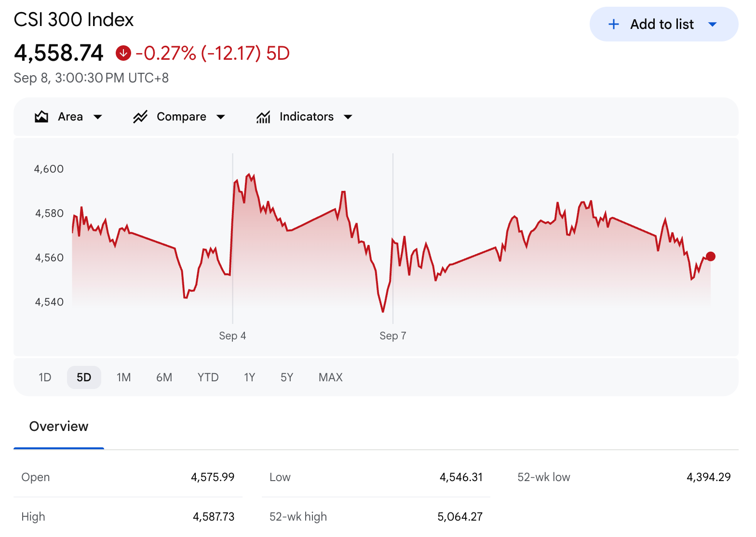Select the 1D time range
This screenshot has height=537, width=756.
tap(45, 377)
